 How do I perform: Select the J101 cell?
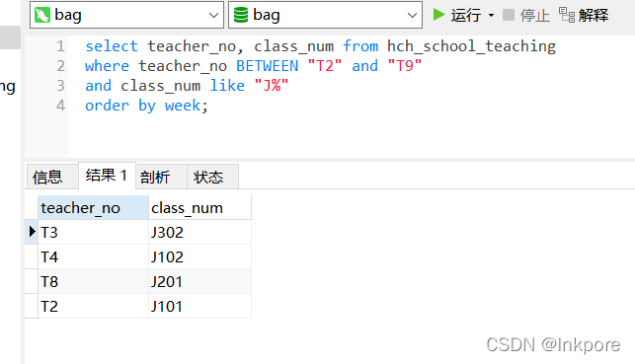click(199, 306)
